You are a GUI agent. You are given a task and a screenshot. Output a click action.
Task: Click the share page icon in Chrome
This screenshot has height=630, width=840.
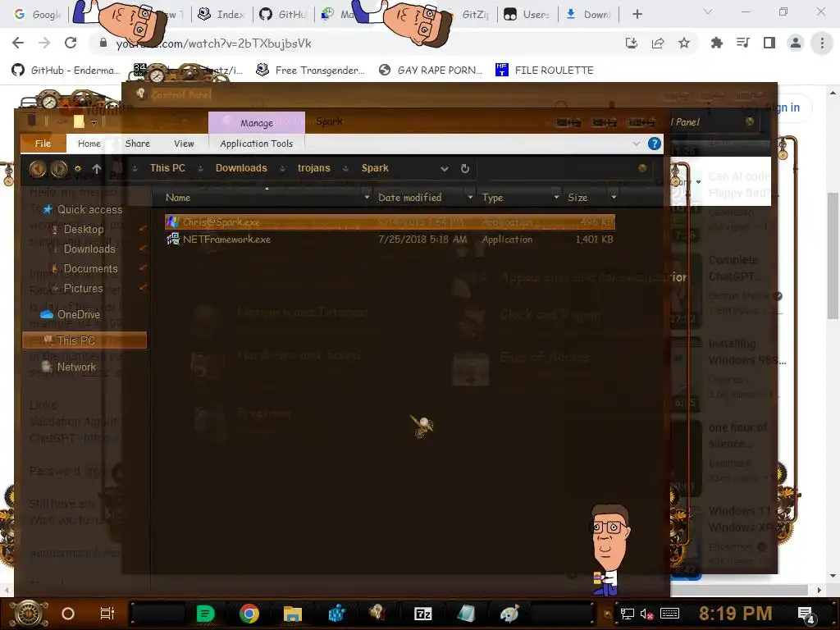point(658,43)
